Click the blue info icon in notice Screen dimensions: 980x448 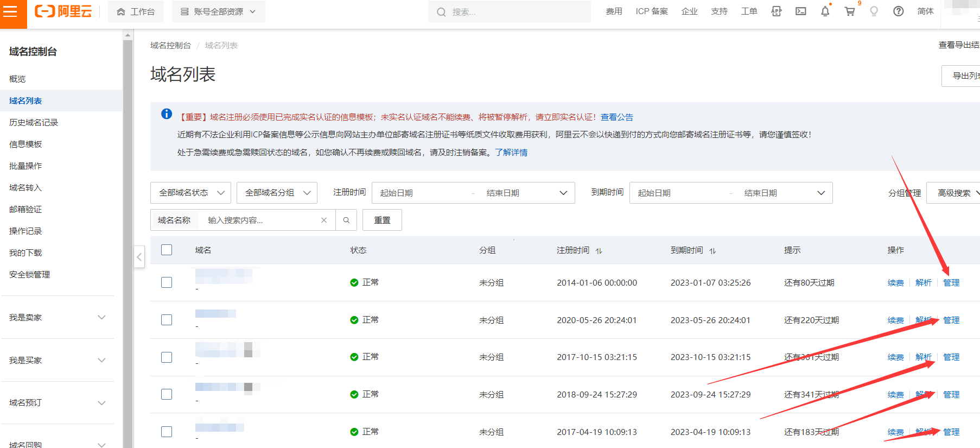pyautogui.click(x=167, y=114)
